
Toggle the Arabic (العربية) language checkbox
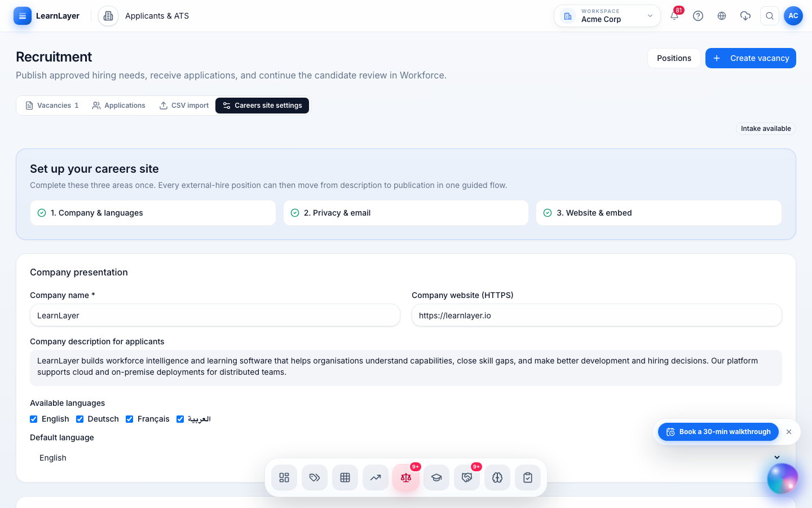[x=180, y=419]
